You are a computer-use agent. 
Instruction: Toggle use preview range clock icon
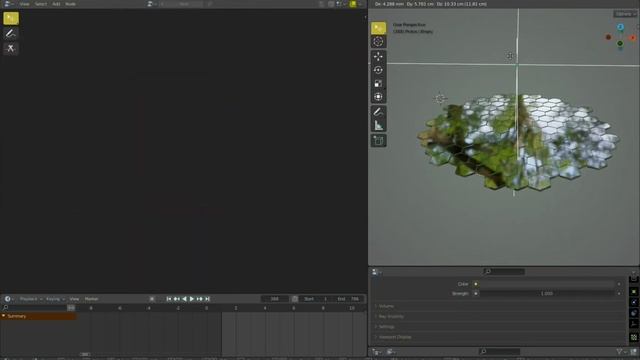[295, 299]
